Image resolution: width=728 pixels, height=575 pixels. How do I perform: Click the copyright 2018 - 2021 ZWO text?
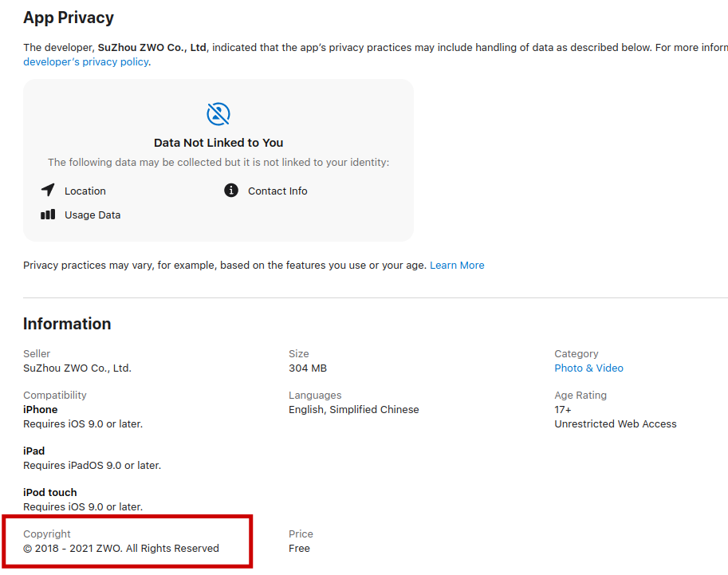[x=121, y=549]
